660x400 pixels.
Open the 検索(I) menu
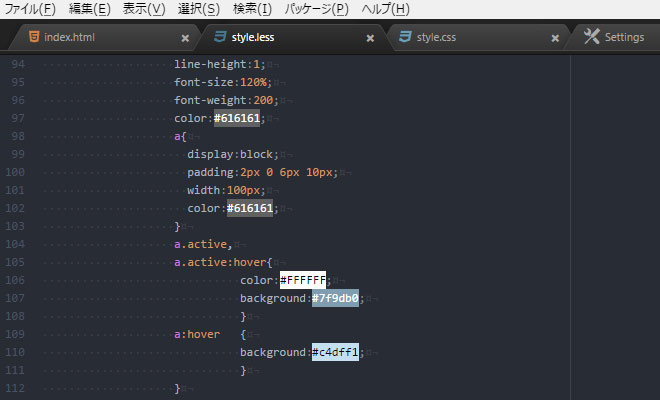click(252, 9)
